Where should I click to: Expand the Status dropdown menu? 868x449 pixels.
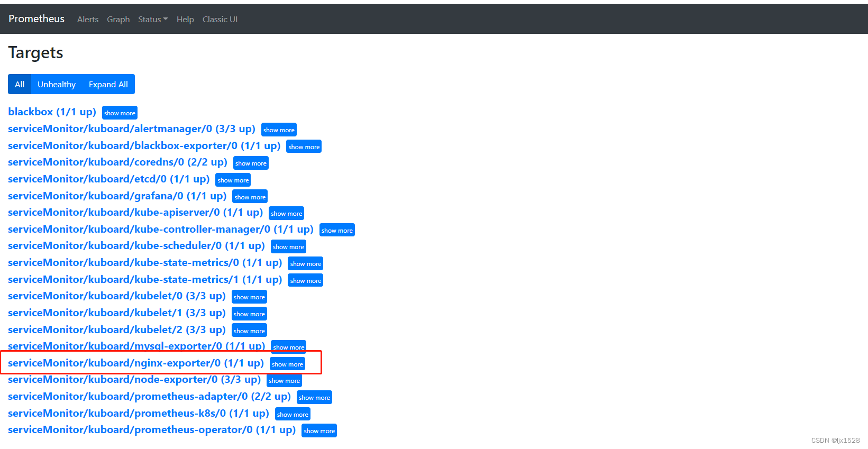pos(153,20)
